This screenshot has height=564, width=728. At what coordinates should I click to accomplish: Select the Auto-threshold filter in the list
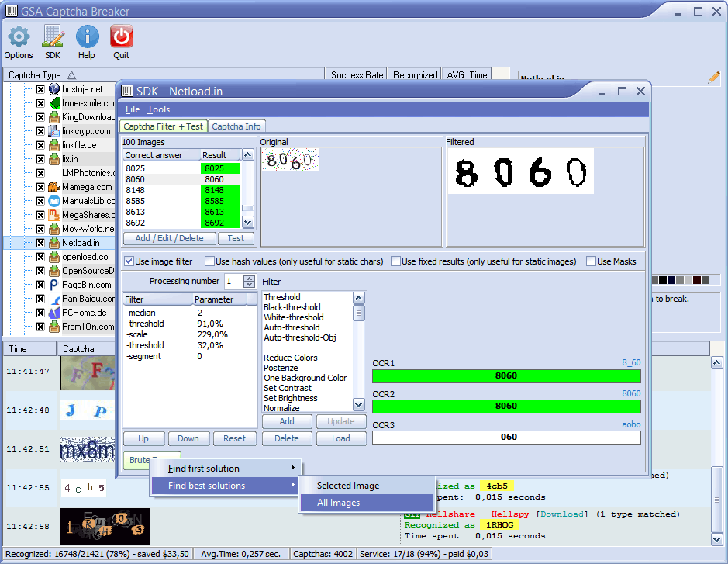[x=292, y=327]
